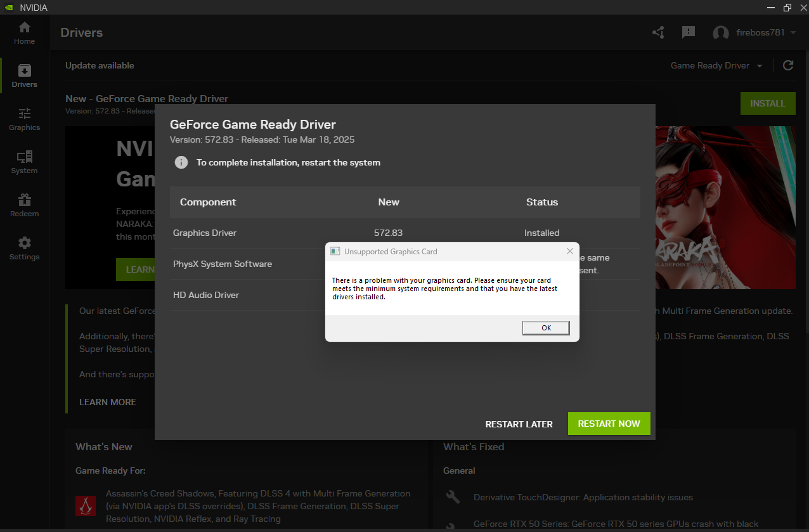
Task: Minimize the NVIDIA app window
Action: (770, 8)
